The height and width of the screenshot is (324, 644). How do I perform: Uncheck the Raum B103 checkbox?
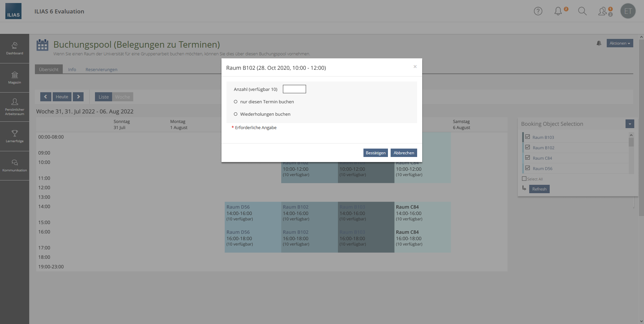(x=528, y=137)
